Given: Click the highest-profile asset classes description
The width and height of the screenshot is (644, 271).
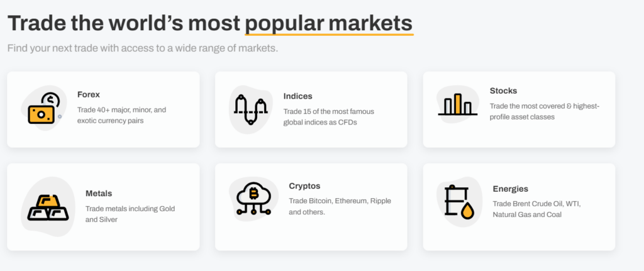Looking at the screenshot, I should 544,111.
